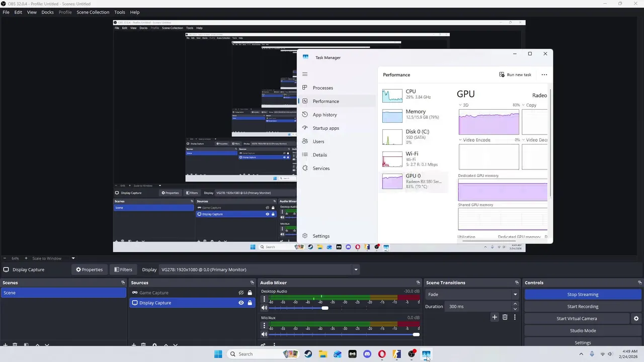Click the Windows Start button
The image size is (644, 362).
click(218, 354)
